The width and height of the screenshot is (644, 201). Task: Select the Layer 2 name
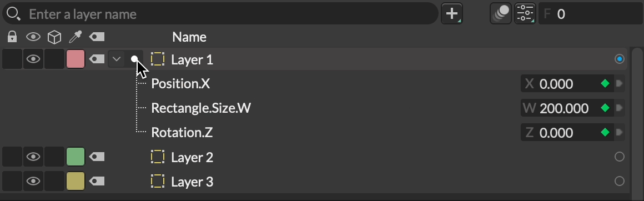click(x=192, y=157)
